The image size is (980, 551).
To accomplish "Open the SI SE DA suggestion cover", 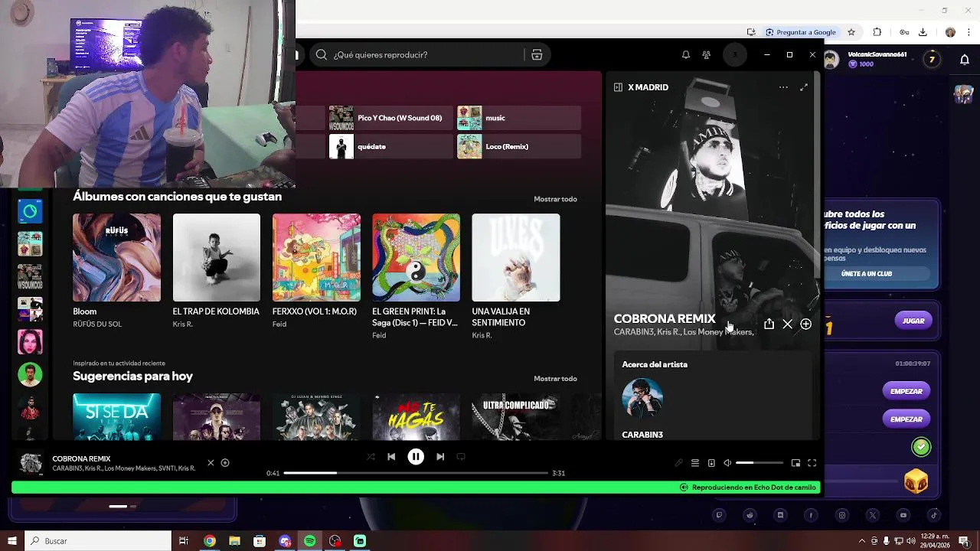I will pyautogui.click(x=116, y=416).
